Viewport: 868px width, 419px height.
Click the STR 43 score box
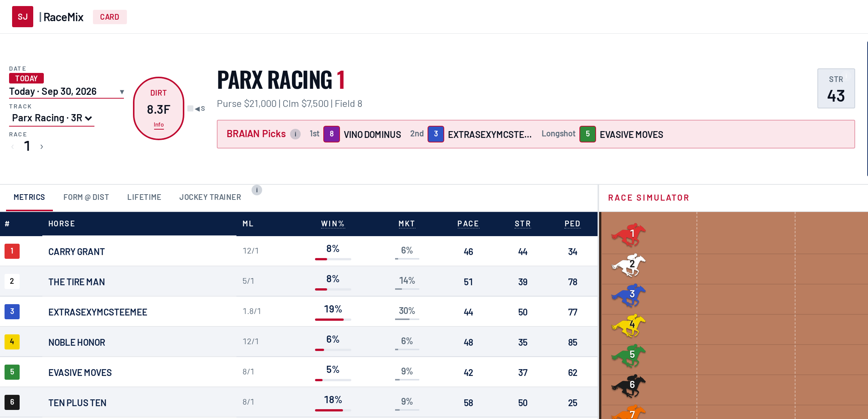click(x=836, y=88)
